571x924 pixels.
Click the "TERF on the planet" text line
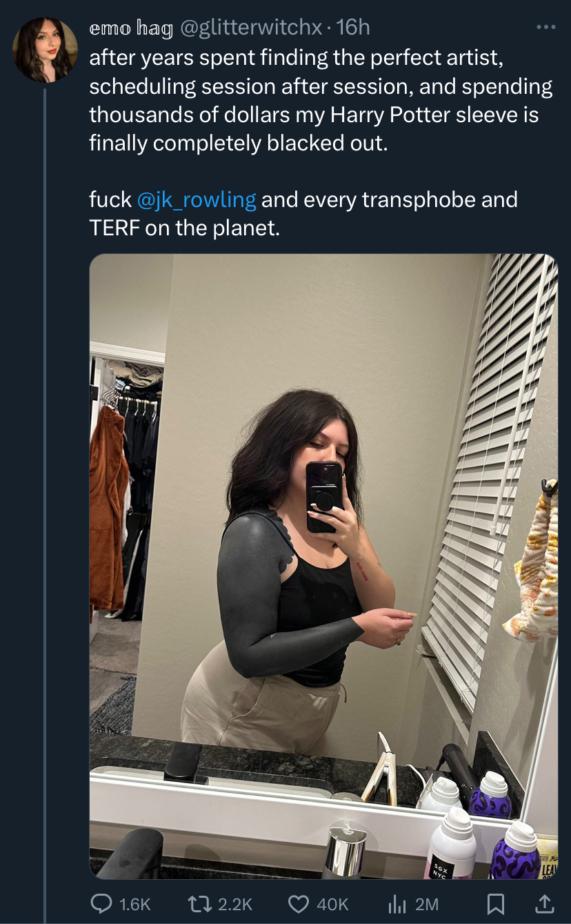tap(185, 228)
